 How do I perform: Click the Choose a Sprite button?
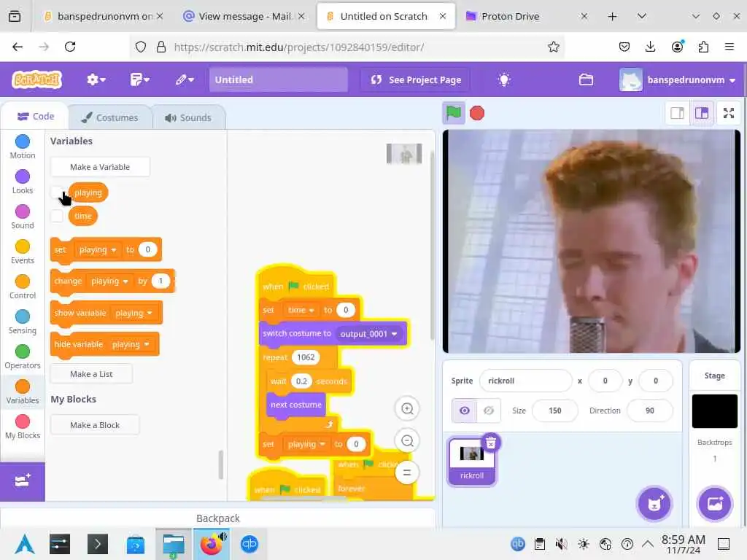(x=654, y=503)
